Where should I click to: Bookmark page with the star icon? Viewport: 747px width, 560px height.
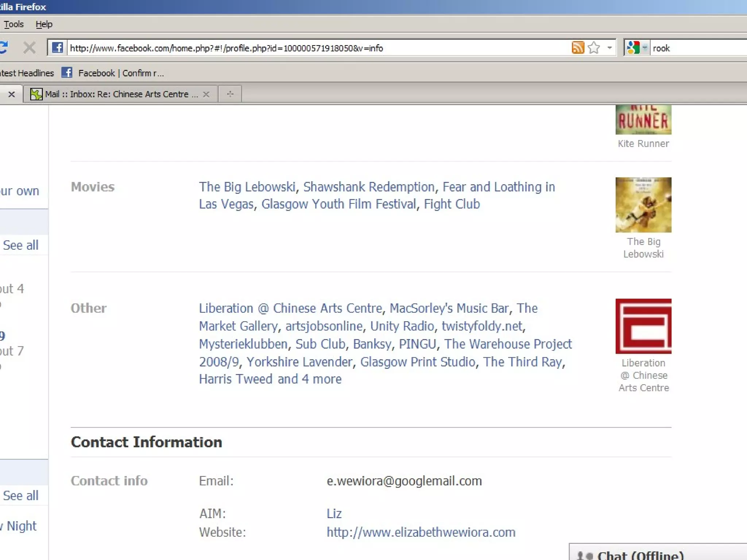pos(594,48)
